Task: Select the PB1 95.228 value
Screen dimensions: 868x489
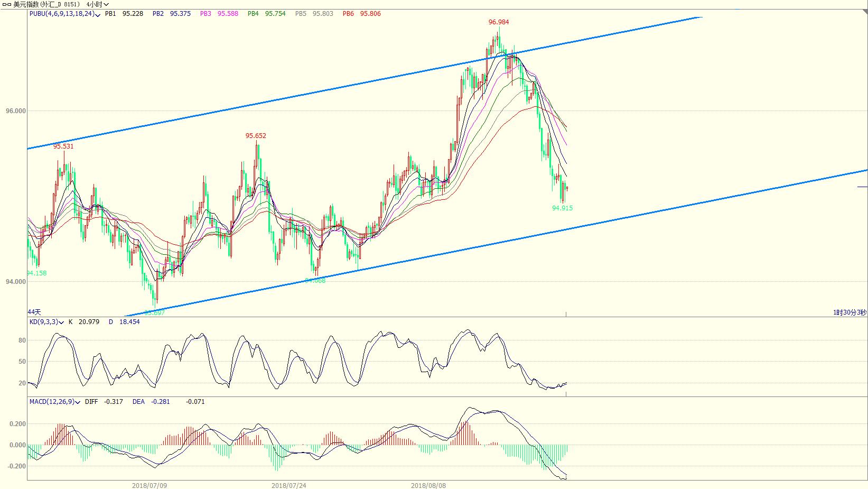Action: pos(124,14)
